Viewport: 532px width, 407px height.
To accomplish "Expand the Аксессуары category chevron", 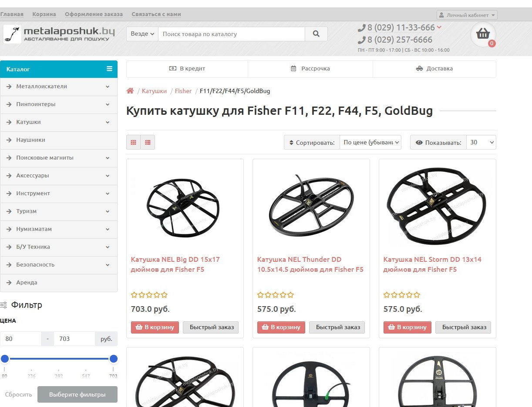I will (108, 176).
